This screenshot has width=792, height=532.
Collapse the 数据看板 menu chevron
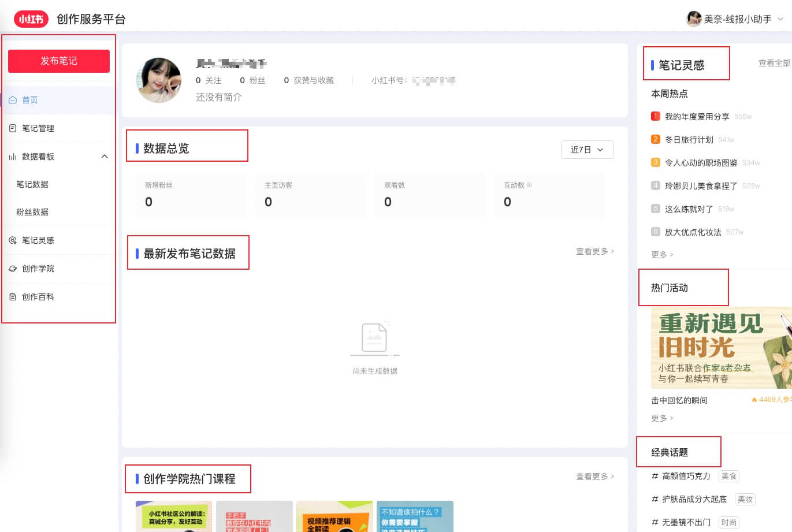tap(105, 157)
